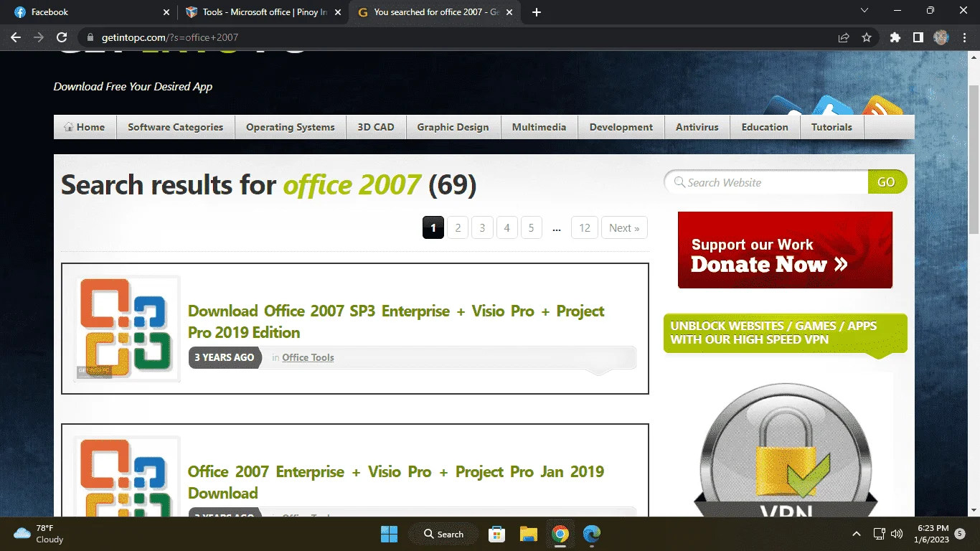Open the notification count badge
Screen dimensions: 980x551
click(960, 534)
